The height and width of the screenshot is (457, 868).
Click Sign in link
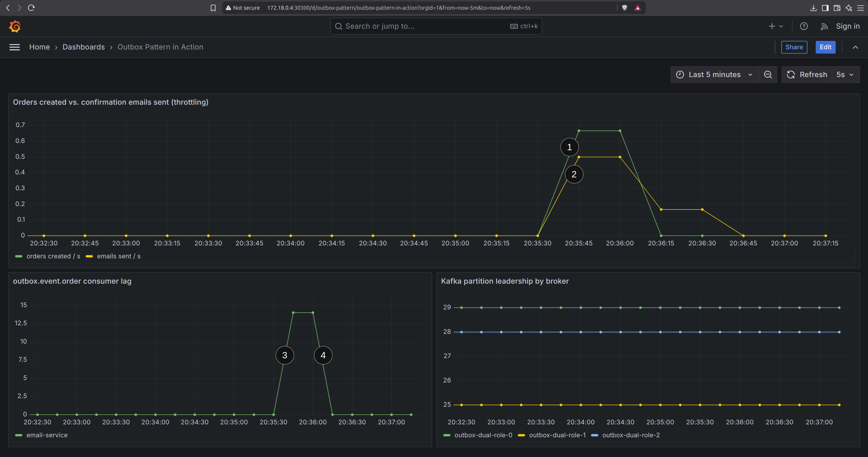[848, 26]
